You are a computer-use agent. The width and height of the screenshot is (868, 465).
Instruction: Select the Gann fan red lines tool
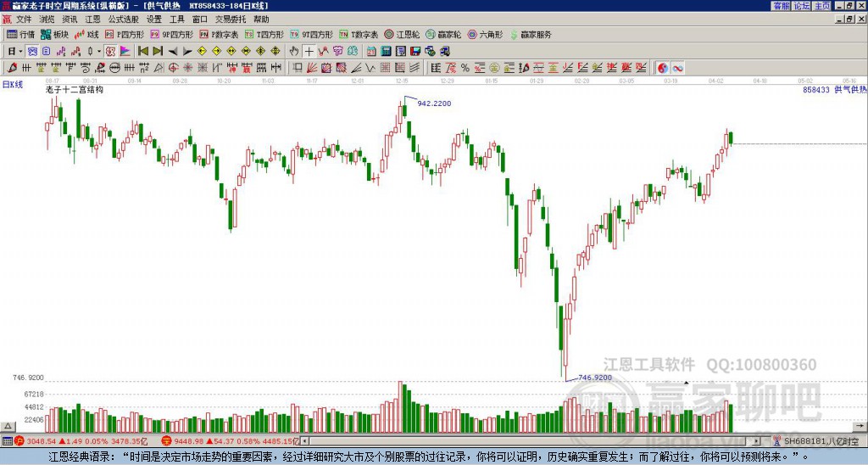[x=312, y=68]
